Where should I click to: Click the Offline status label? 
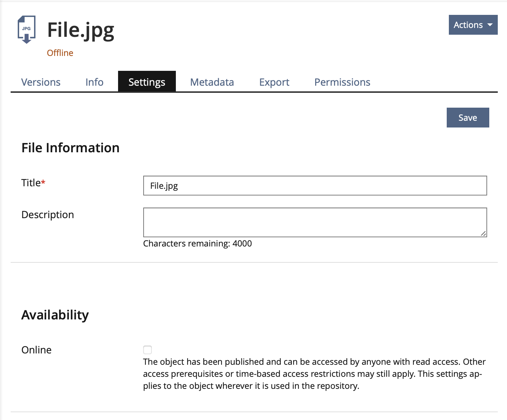tap(60, 53)
